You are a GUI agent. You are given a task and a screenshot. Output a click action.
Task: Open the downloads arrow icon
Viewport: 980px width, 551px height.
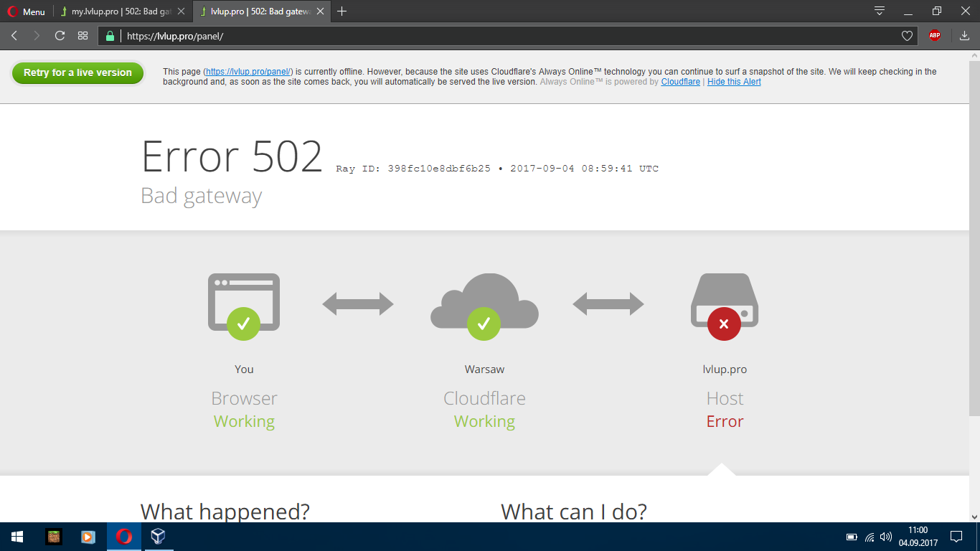coord(964,36)
